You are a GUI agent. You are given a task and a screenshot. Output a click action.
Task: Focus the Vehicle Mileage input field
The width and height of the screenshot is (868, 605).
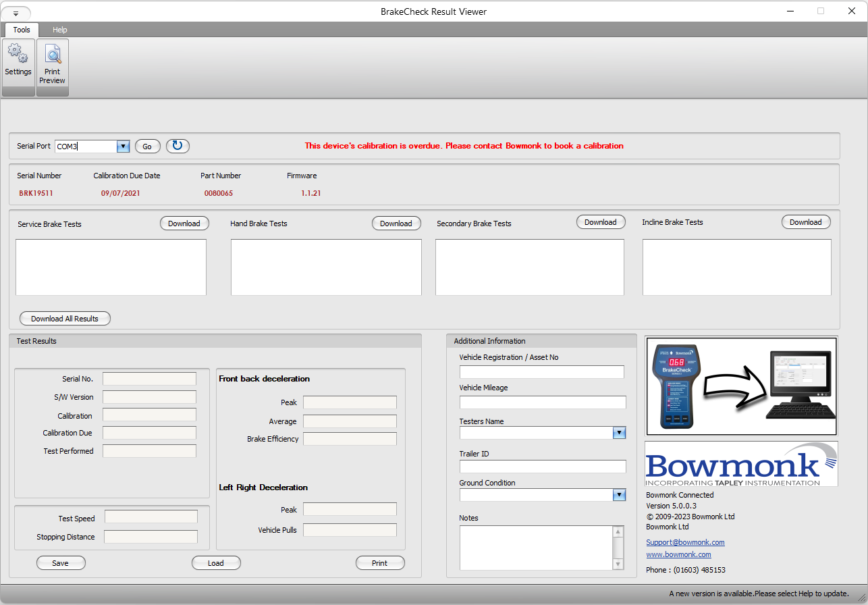coord(543,402)
